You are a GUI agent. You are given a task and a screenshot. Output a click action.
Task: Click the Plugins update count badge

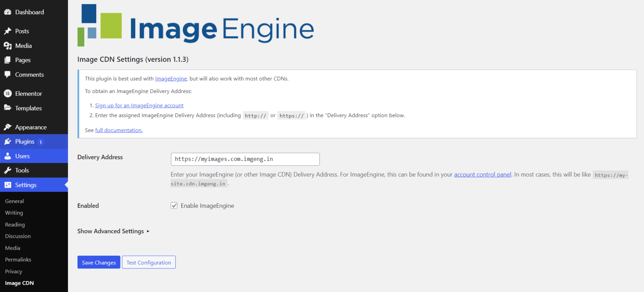(41, 142)
